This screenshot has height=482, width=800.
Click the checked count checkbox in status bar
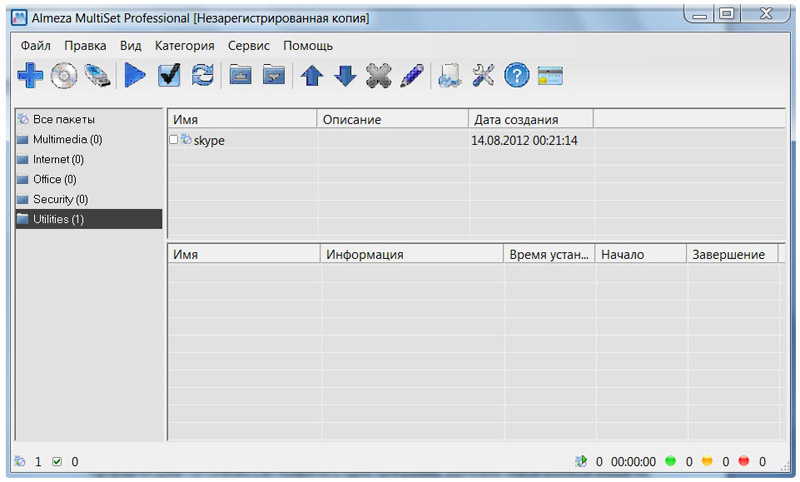pyautogui.click(x=57, y=462)
